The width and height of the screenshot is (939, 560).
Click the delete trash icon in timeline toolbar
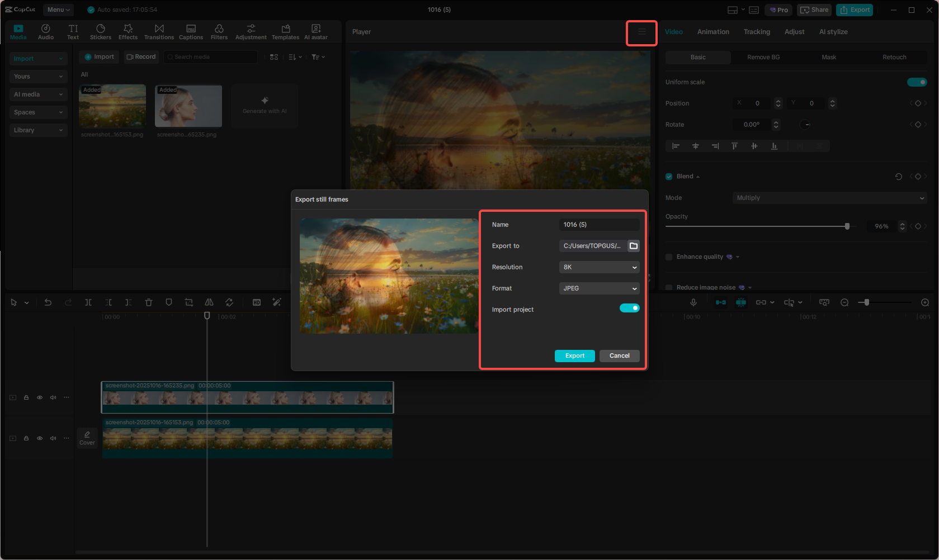[x=149, y=302]
